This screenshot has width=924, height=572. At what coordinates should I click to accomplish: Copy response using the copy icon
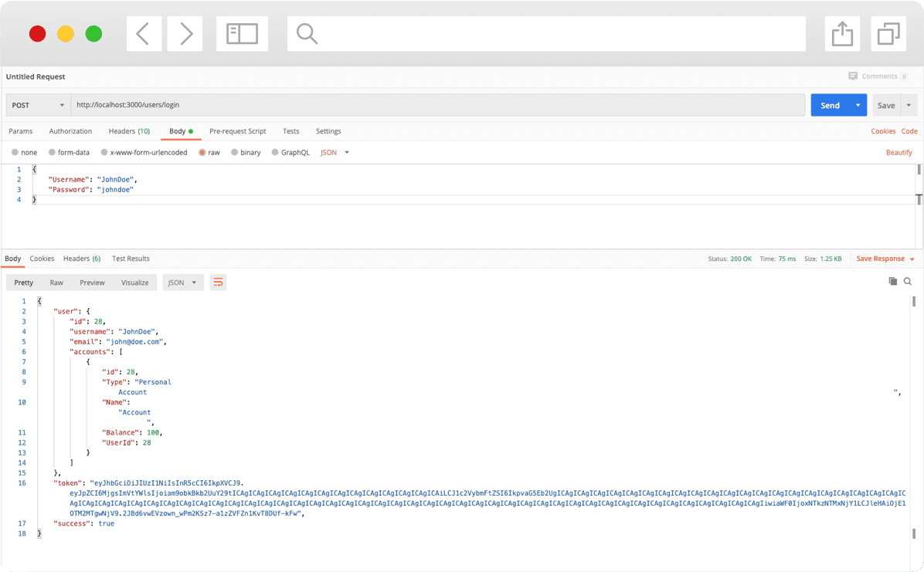click(x=892, y=282)
